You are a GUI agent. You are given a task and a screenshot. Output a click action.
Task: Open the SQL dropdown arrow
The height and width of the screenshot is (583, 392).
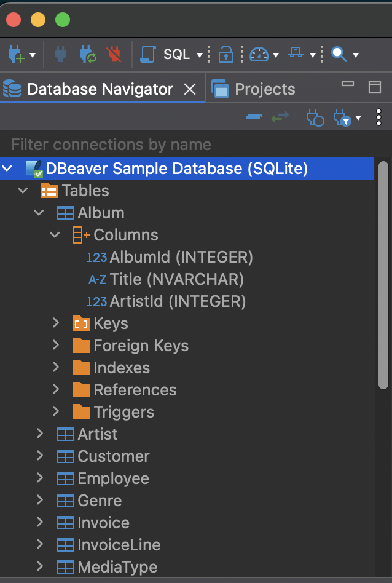coord(199,55)
